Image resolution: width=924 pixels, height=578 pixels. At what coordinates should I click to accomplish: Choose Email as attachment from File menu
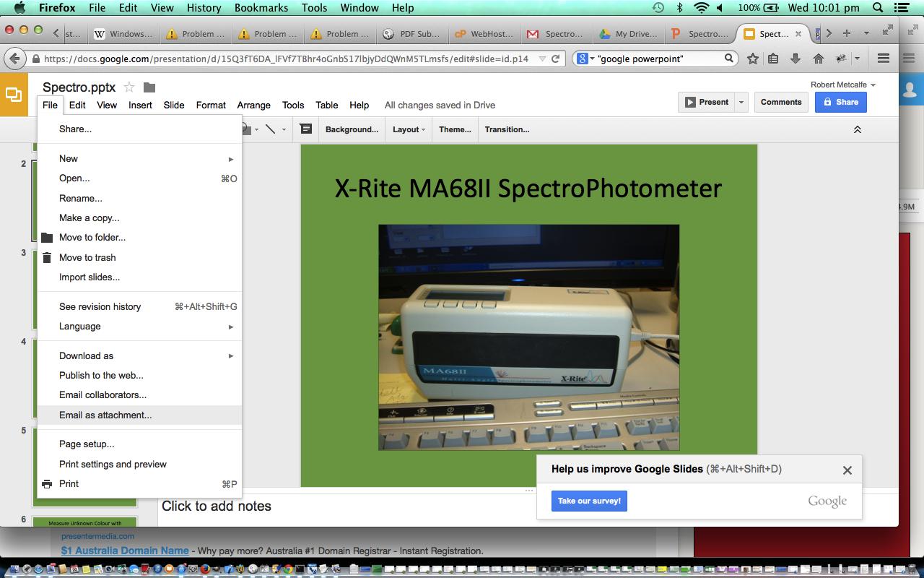pos(105,415)
